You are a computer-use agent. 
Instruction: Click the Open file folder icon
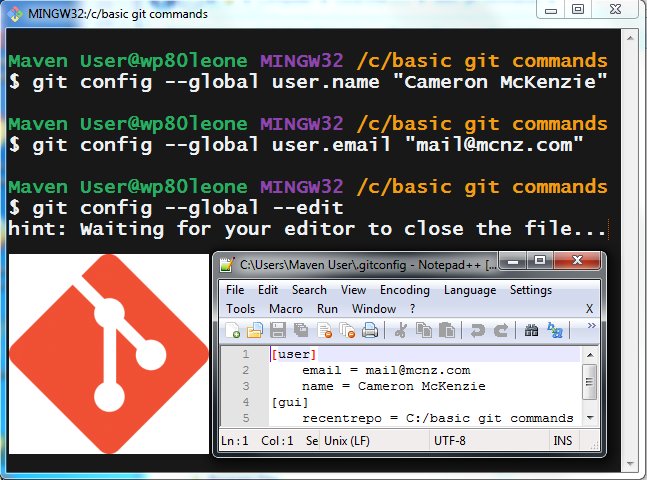(x=255, y=331)
